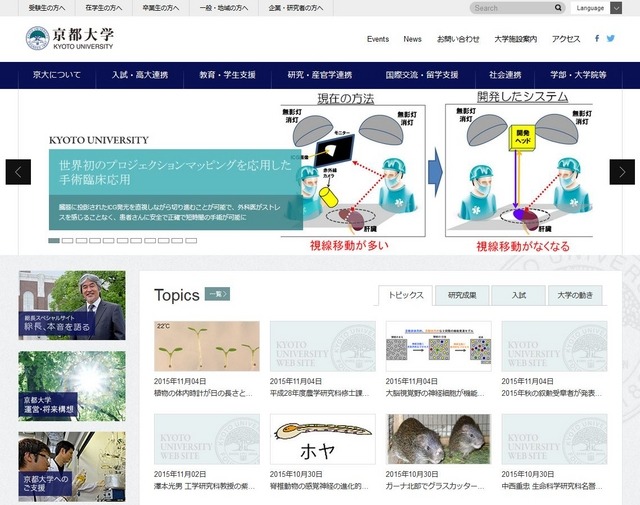Open the Twitter bird icon link
This screenshot has width=640, height=505.
click(610, 38)
